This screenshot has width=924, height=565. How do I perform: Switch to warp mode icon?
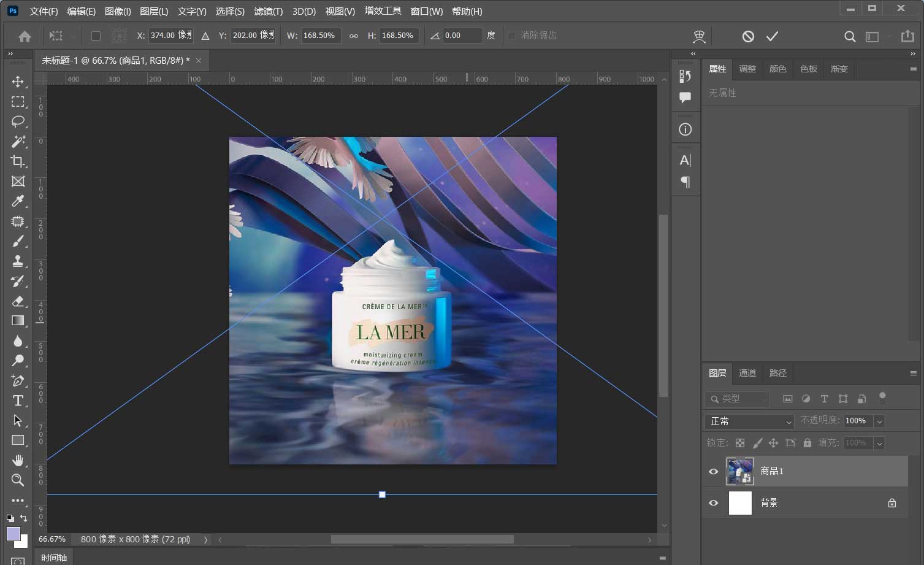pyautogui.click(x=699, y=36)
